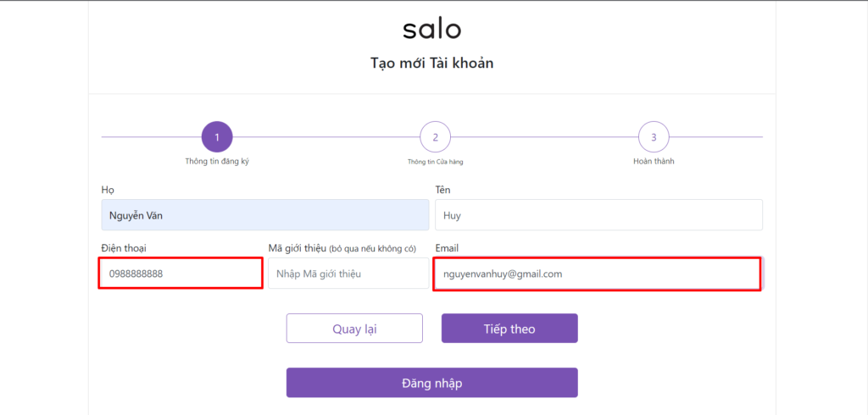This screenshot has height=415, width=868.
Task: Select the 'Hoàn thành' step label
Action: coord(654,161)
